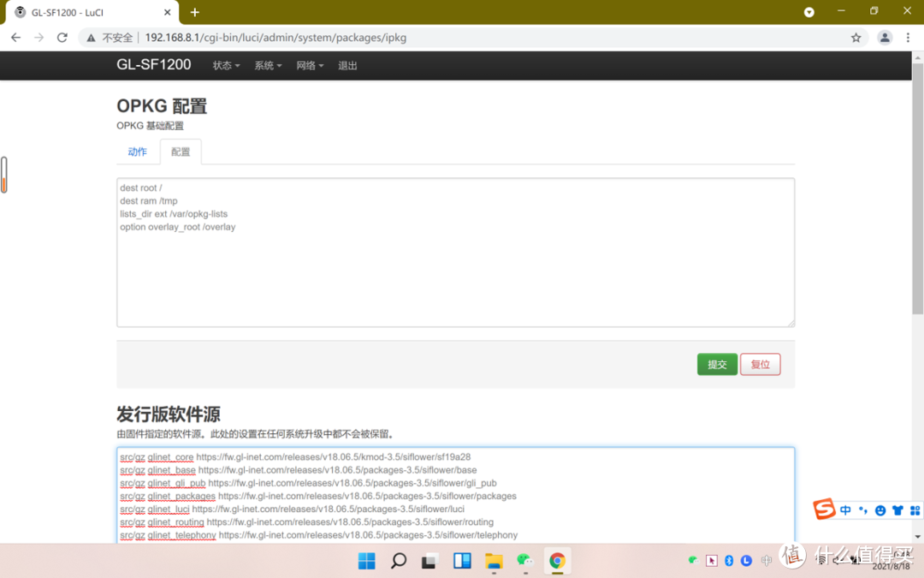Viewport: 924px width, 578px height.
Task: Click the glinet_routing source line
Action: click(306, 522)
